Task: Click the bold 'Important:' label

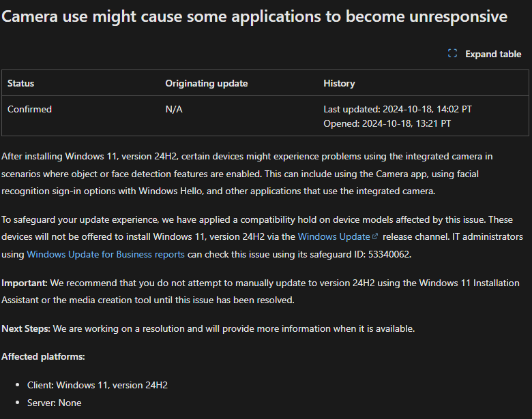Action: (x=25, y=283)
